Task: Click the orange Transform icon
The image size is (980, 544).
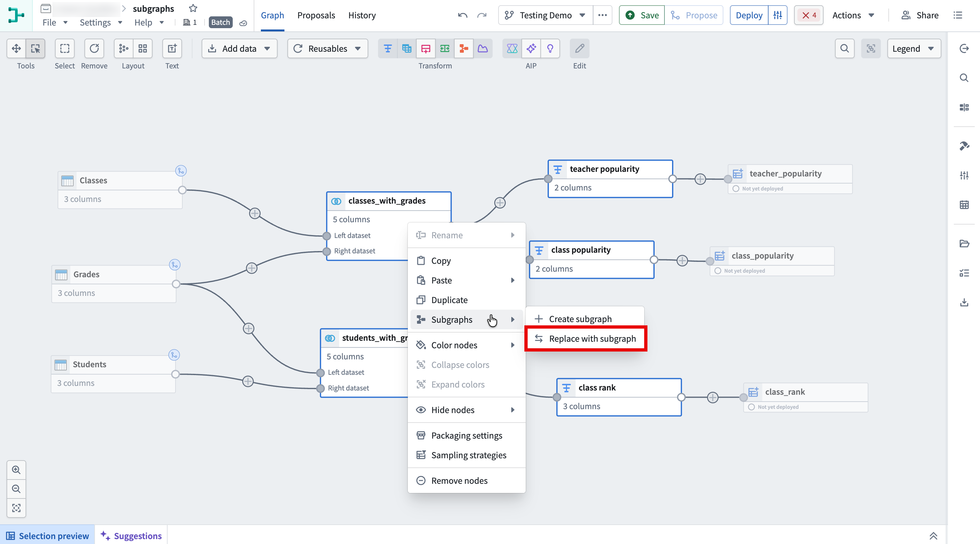Action: [x=464, y=48]
